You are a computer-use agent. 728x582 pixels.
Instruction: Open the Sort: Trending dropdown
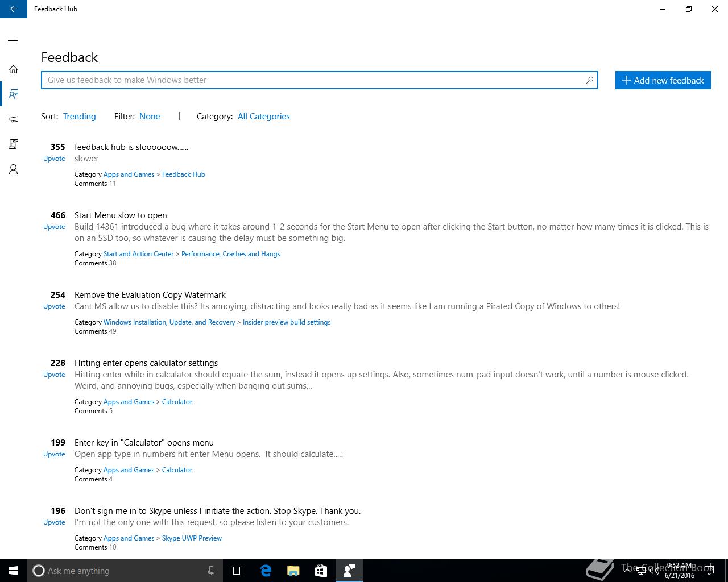[x=79, y=117]
